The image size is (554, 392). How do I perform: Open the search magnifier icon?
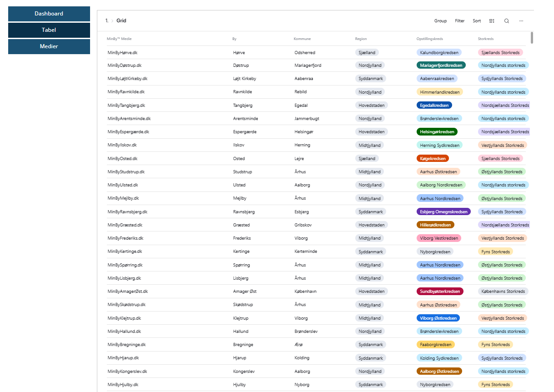coord(507,21)
